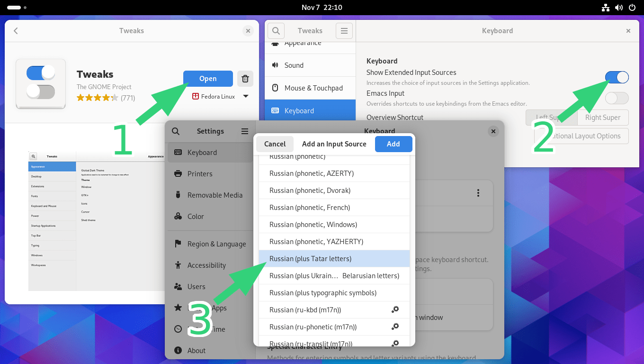
Task: Select Mouse & Touchpad in Tweaks sidebar
Action: [x=310, y=88]
